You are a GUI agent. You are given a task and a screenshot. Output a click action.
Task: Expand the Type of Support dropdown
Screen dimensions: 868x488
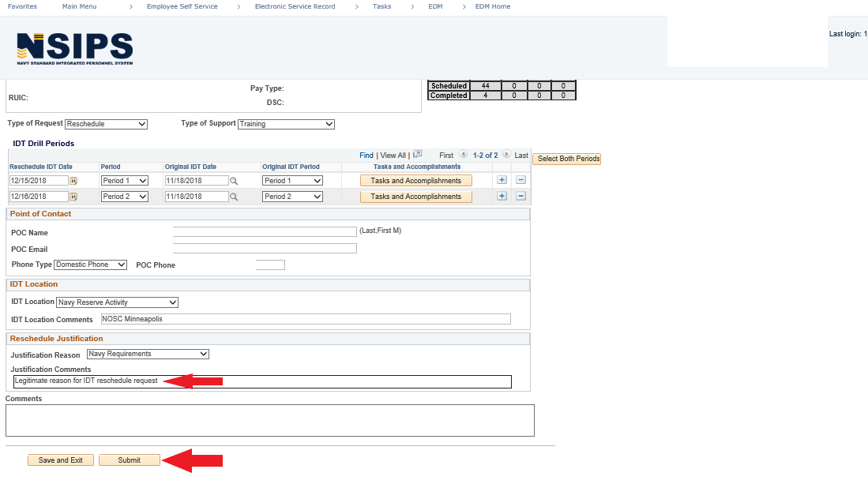(x=286, y=124)
